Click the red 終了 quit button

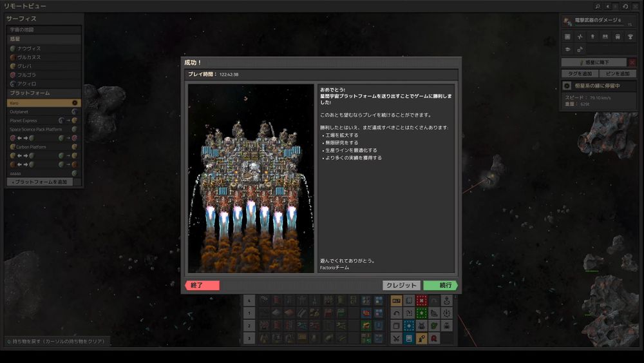(202, 285)
